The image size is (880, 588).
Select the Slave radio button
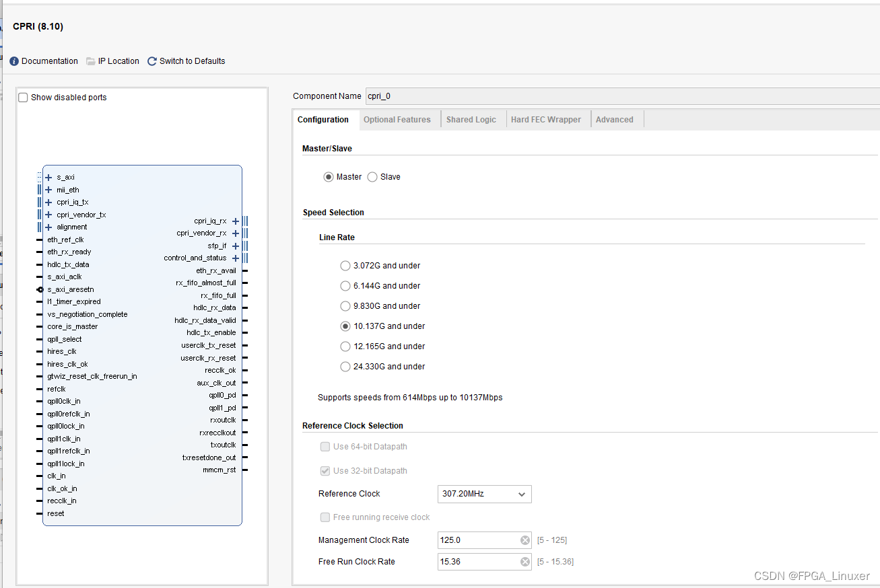[x=372, y=177]
